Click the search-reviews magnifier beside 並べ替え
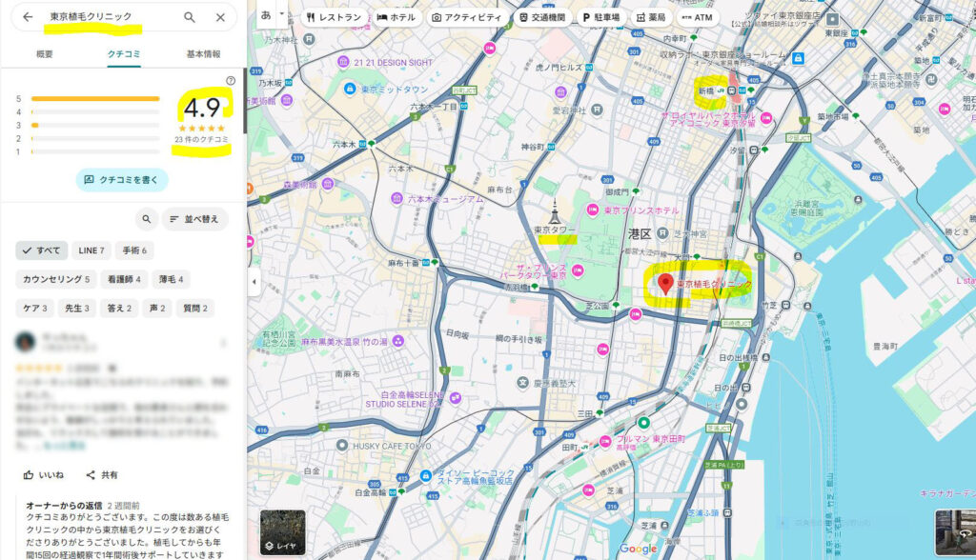This screenshot has height=560, width=976. pos(146,219)
